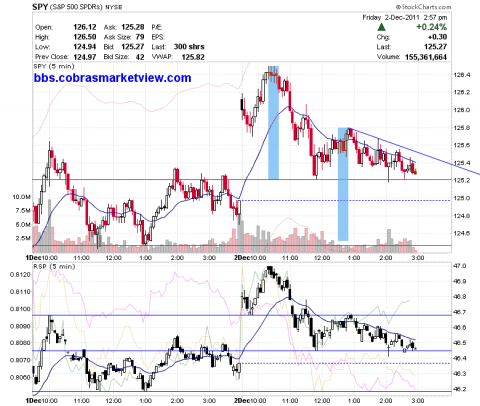Click the tall blue shaded bar near 10:30

click(273, 122)
